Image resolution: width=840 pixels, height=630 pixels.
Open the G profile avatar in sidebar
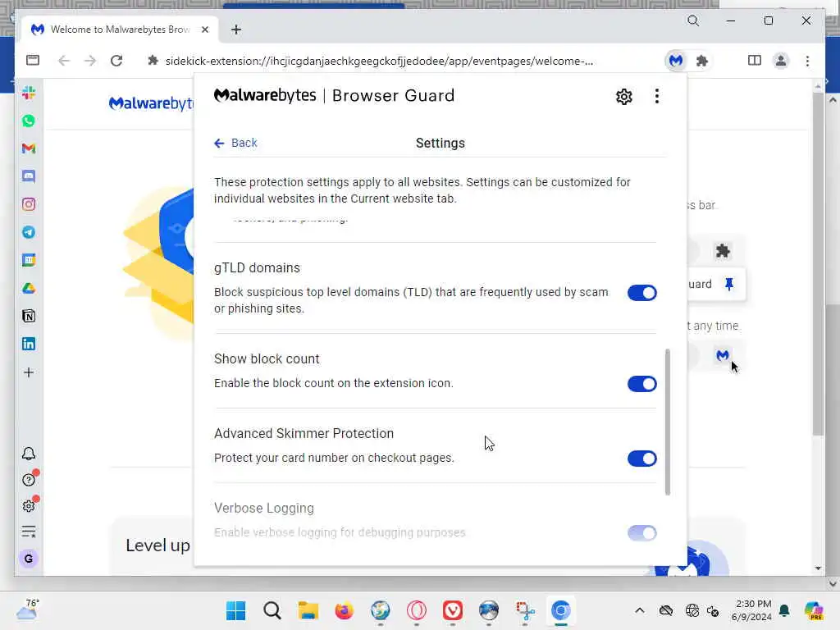29,558
